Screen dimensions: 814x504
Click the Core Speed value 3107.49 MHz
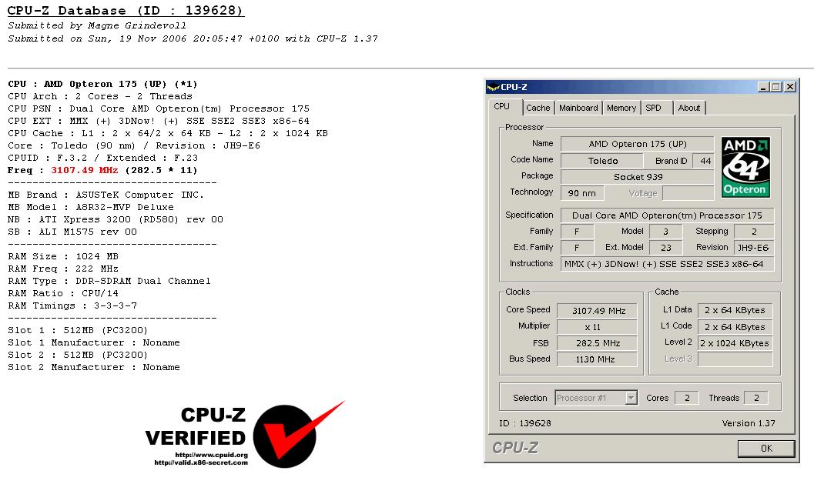click(x=597, y=311)
